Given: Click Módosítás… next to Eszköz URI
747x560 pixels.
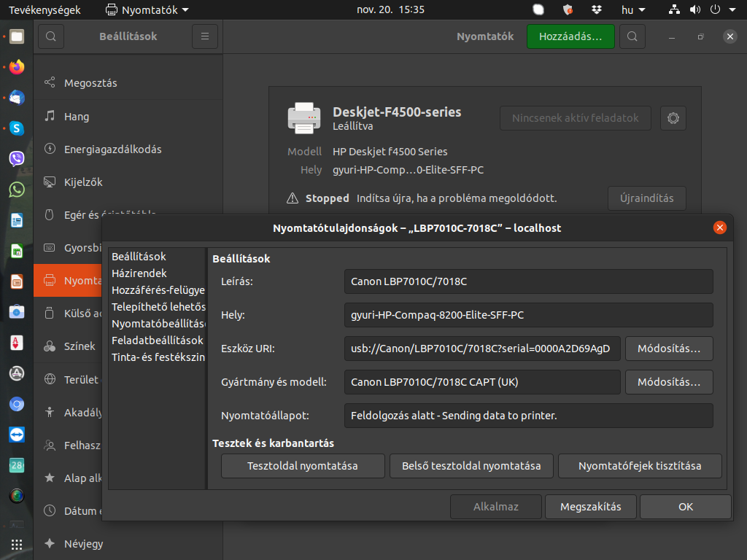Looking at the screenshot, I should pos(669,349).
